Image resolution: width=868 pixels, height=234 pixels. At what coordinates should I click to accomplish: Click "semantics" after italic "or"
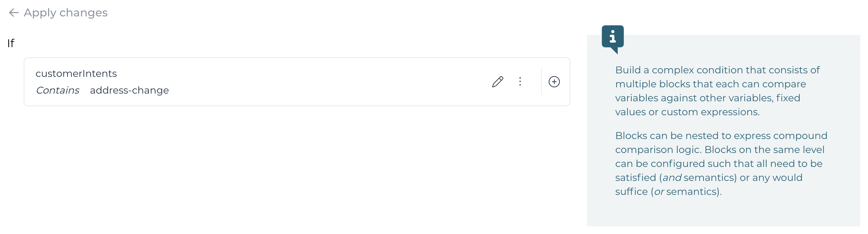tap(692, 192)
